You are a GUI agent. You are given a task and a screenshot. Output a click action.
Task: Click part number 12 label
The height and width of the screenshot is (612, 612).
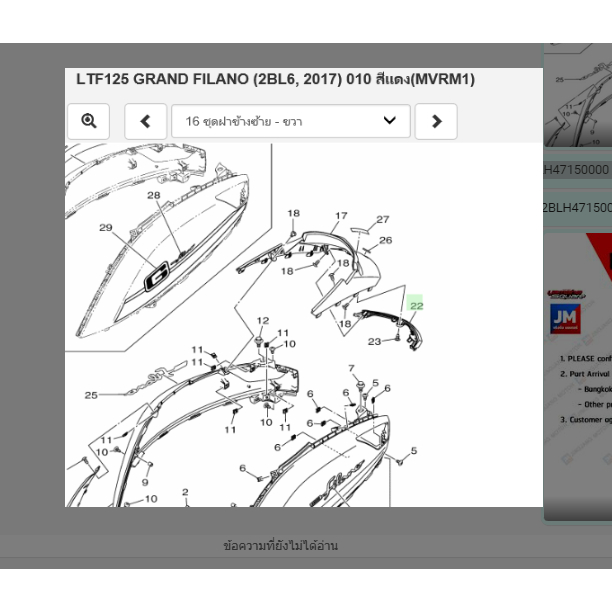pos(263,320)
